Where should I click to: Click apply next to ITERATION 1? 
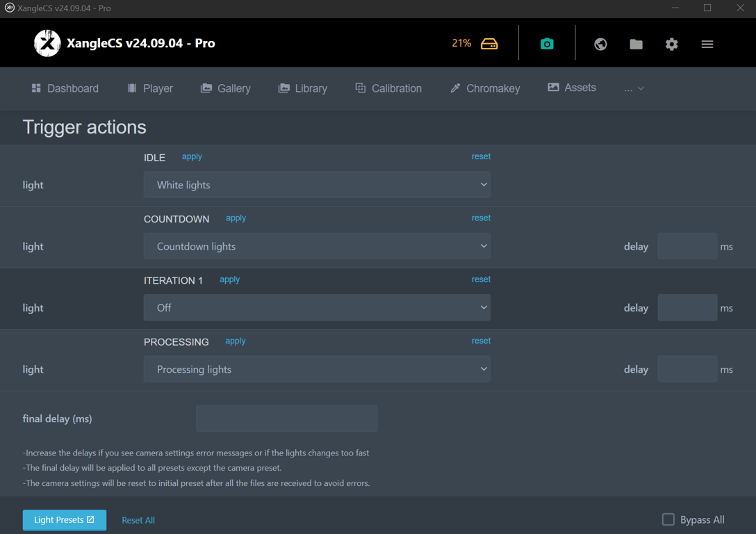(229, 280)
